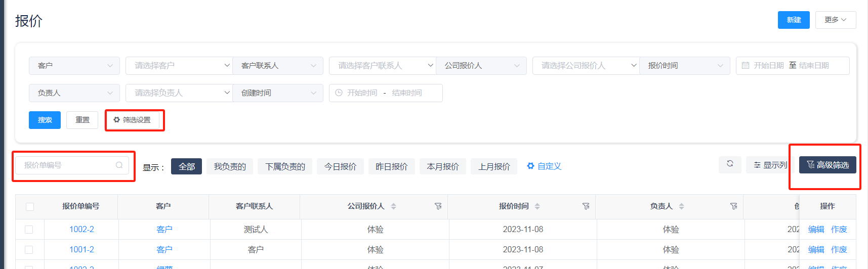Screen dimensions: 868x269
Task: Check the row checkbox for 1002-2
Action: pyautogui.click(x=29, y=230)
